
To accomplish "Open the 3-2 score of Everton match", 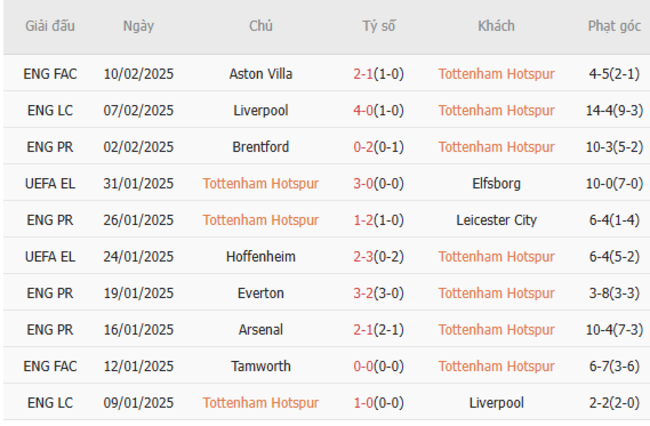I will 362,293.
